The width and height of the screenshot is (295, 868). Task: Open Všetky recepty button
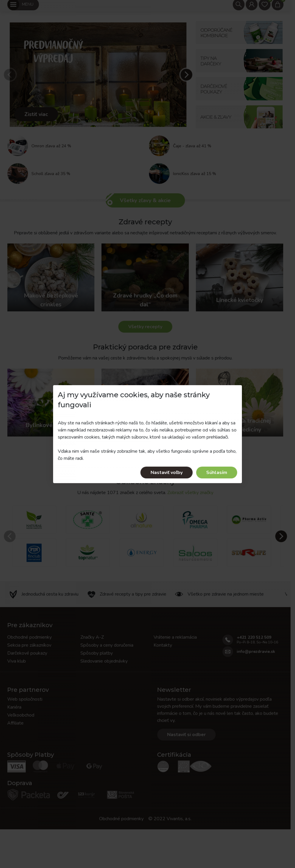point(145,326)
